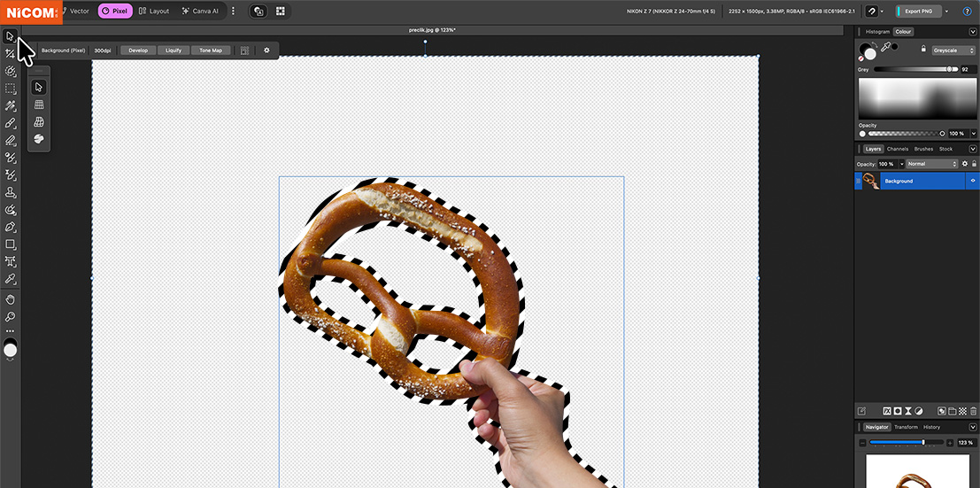Image resolution: width=980 pixels, height=488 pixels.
Task: Collapse the Navigator panel chevron
Action: coord(973,427)
